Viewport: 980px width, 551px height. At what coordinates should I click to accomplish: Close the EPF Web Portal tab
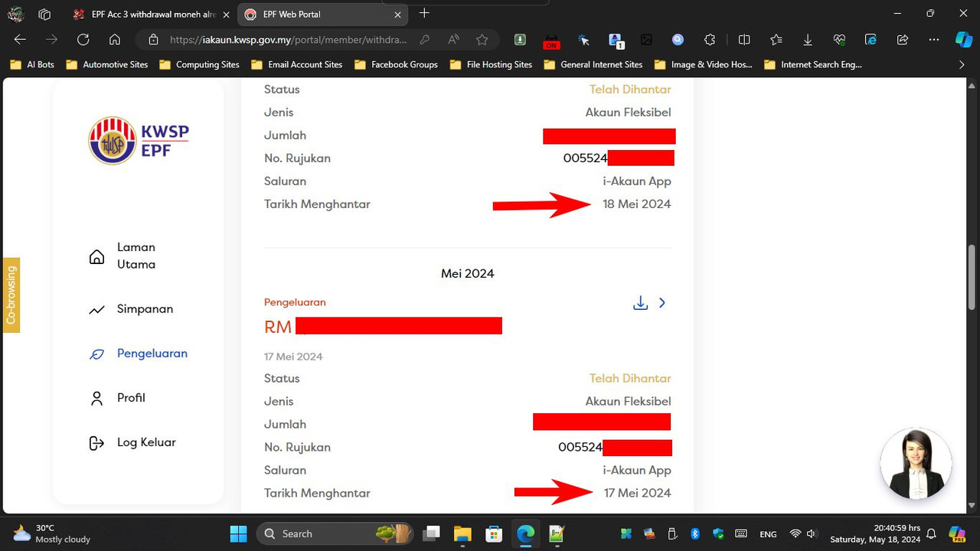pyautogui.click(x=397, y=15)
